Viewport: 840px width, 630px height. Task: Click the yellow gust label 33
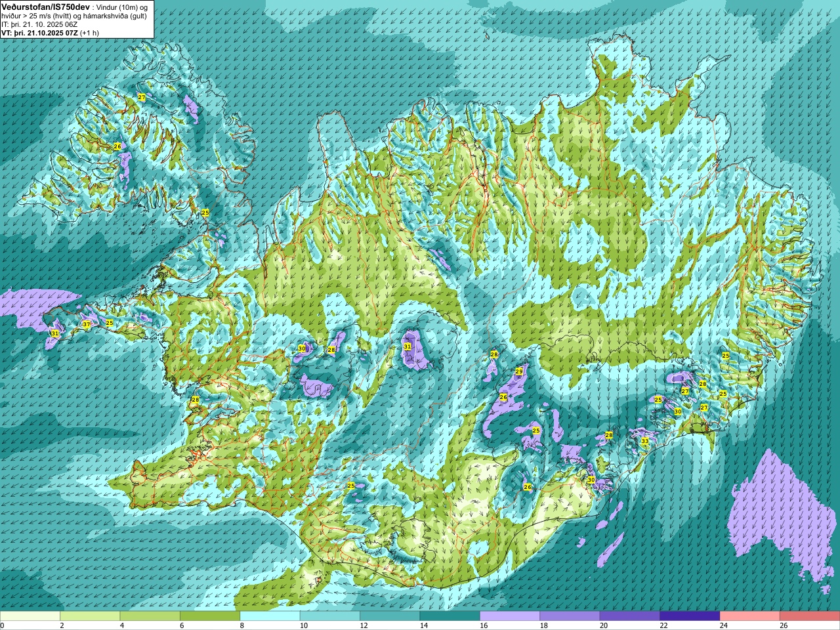(x=644, y=441)
